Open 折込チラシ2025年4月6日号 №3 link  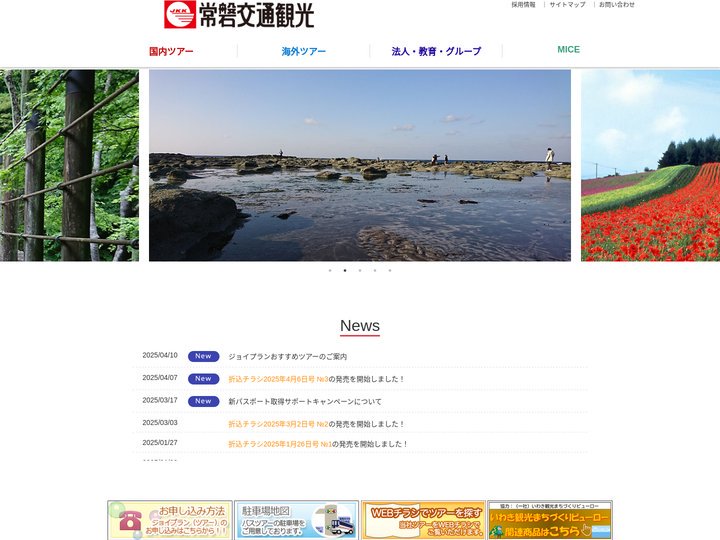point(278,379)
